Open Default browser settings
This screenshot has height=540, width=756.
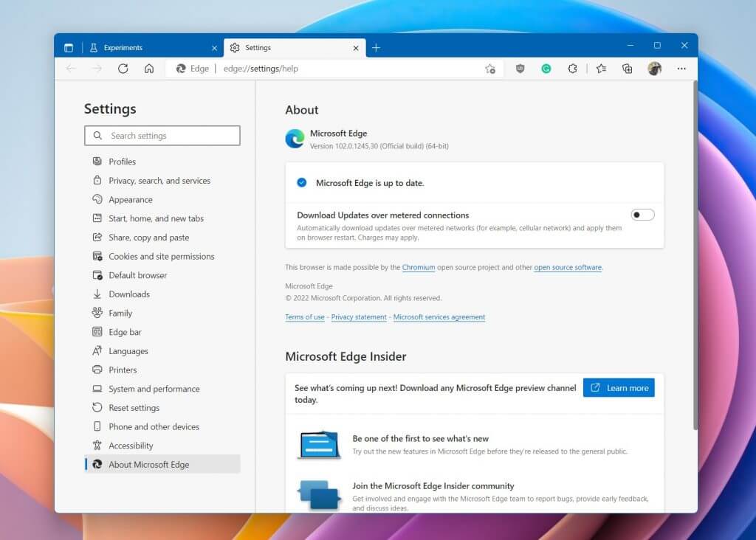point(162,275)
